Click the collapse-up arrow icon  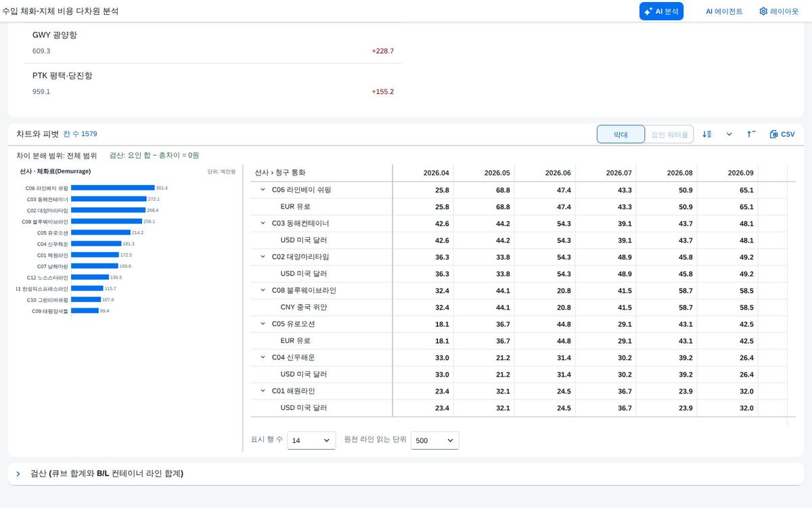(x=751, y=134)
